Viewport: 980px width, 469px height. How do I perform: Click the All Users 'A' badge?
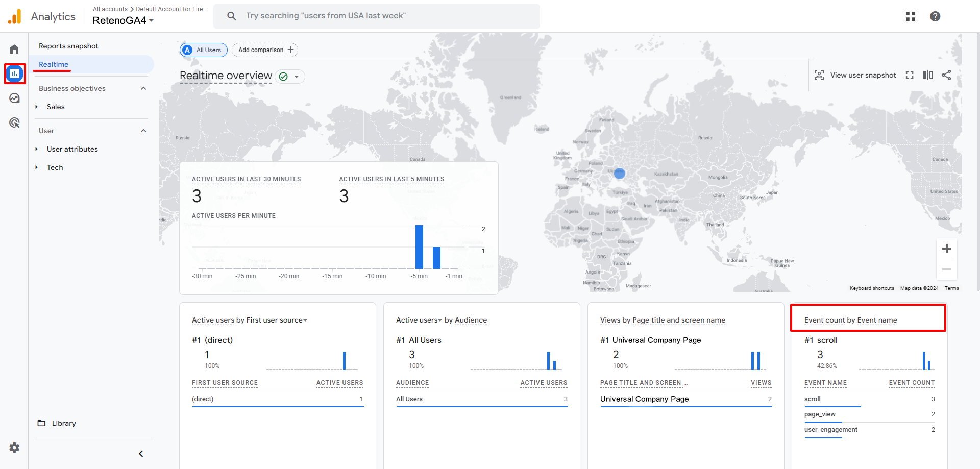(x=187, y=50)
